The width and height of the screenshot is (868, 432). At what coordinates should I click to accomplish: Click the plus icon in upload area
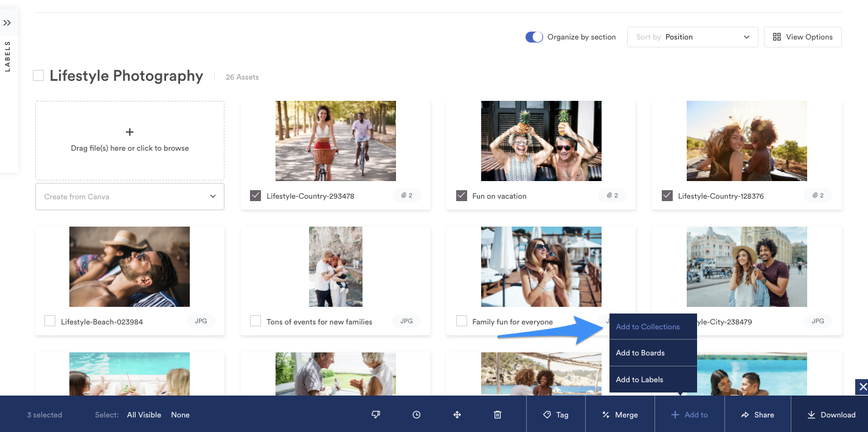(x=130, y=132)
